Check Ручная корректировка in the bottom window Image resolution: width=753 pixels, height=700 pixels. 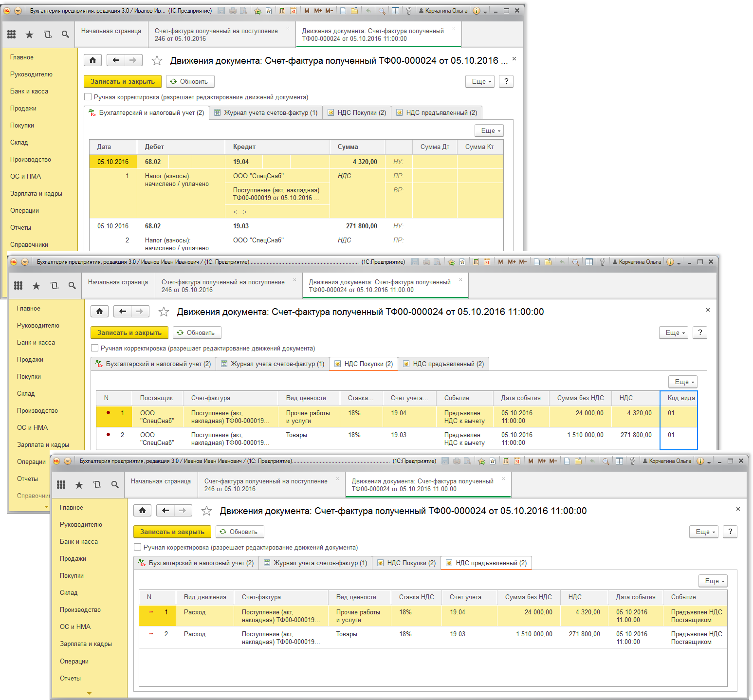click(138, 547)
